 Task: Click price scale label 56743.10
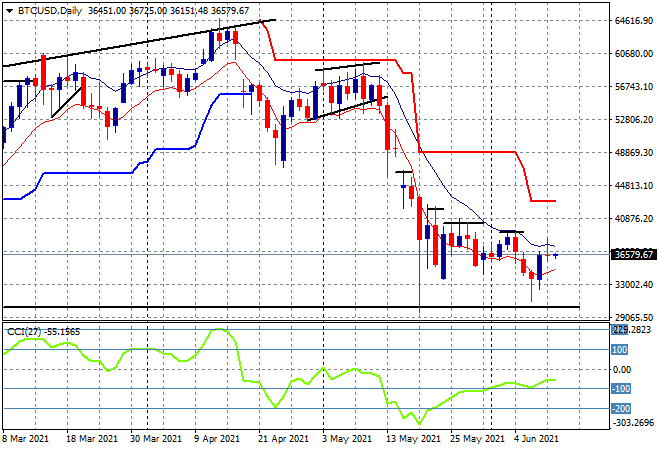tap(634, 86)
